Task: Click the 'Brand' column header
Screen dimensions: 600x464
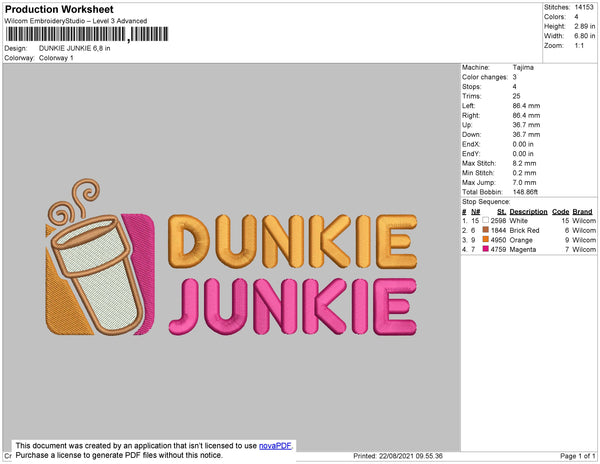Action: (x=582, y=212)
